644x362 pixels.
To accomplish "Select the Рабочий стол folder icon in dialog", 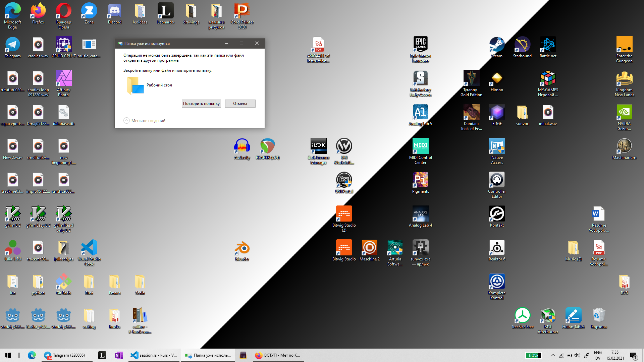I will pyautogui.click(x=135, y=85).
